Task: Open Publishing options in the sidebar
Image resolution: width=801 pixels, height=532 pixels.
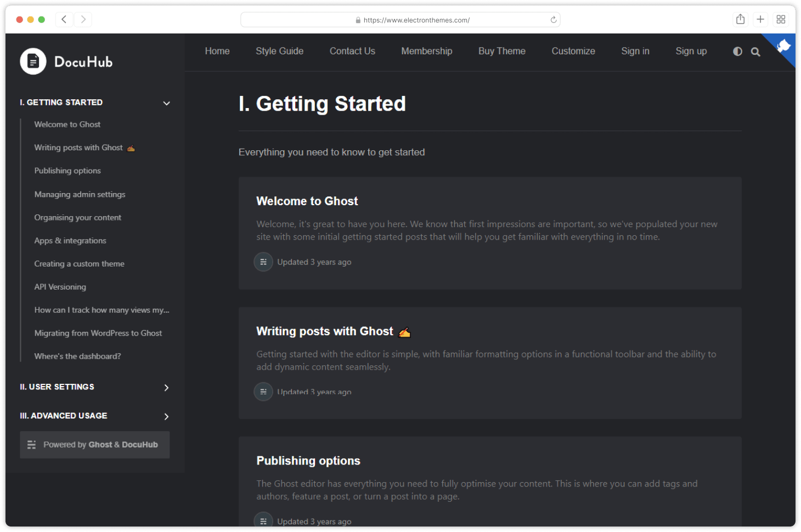Action: 67,171
